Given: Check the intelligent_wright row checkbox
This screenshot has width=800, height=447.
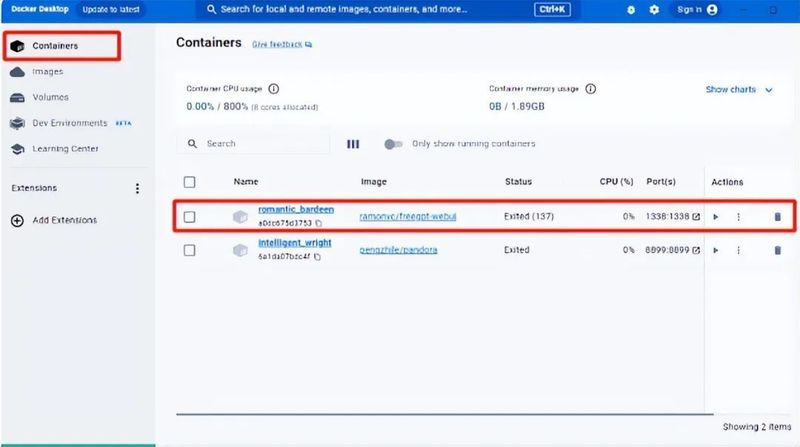Looking at the screenshot, I should (189, 250).
